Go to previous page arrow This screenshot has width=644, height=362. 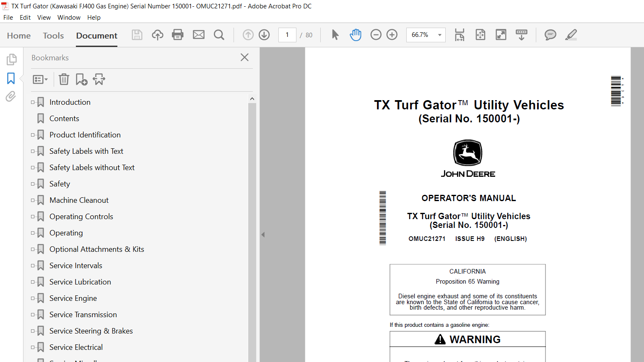(x=248, y=35)
